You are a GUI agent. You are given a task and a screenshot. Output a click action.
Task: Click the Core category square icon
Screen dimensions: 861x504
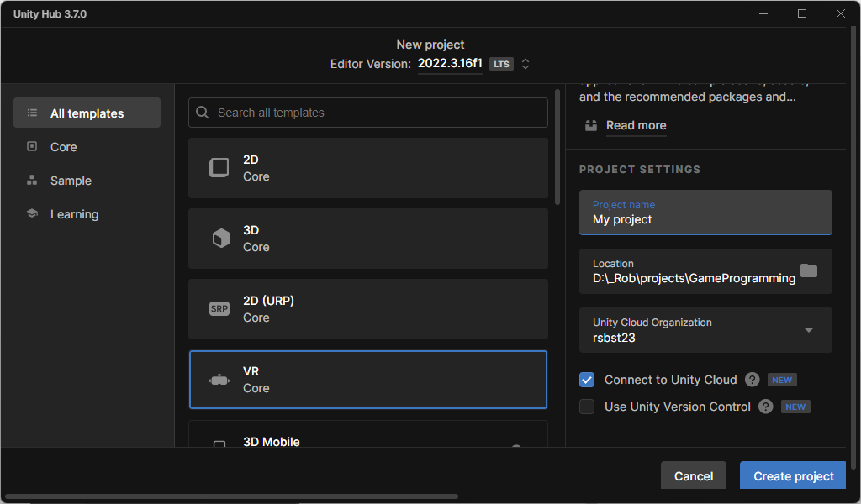tap(33, 146)
